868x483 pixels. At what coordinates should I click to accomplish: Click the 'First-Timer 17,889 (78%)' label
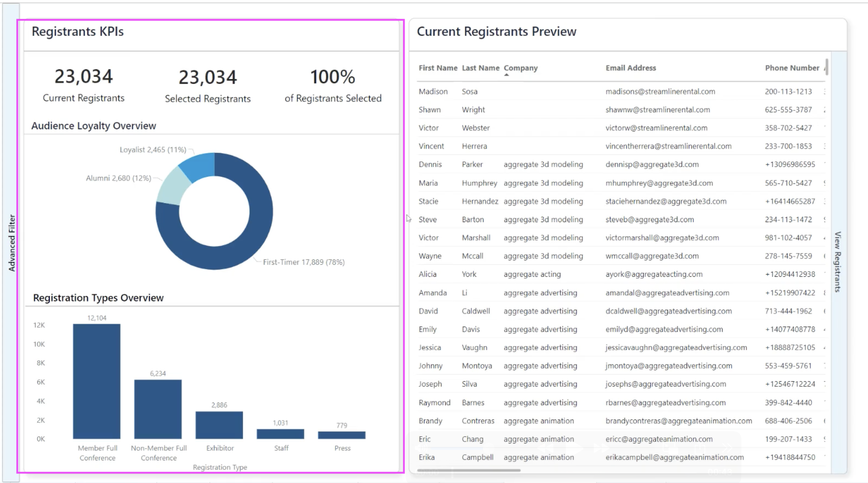(x=304, y=262)
